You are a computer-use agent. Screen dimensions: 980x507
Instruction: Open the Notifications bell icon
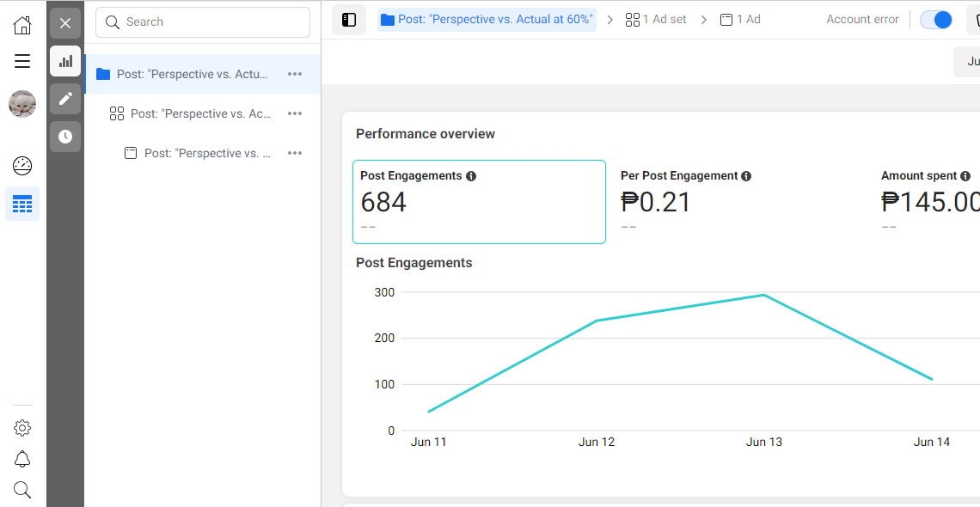click(x=22, y=459)
